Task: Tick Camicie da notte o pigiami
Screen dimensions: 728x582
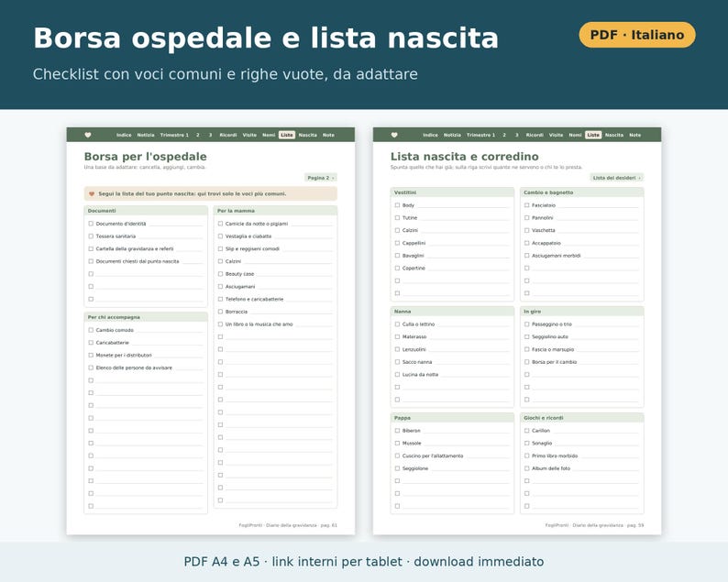Action: [x=221, y=224]
